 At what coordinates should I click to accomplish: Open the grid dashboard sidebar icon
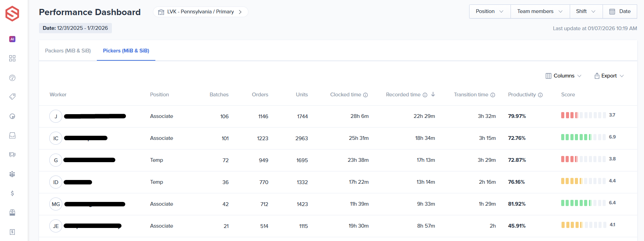[12, 58]
